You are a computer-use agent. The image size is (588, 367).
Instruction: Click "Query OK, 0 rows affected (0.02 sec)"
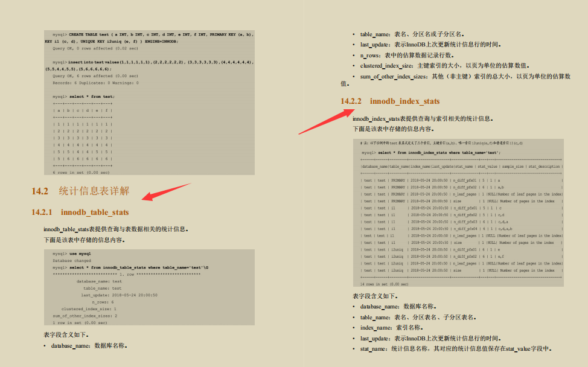click(95, 48)
